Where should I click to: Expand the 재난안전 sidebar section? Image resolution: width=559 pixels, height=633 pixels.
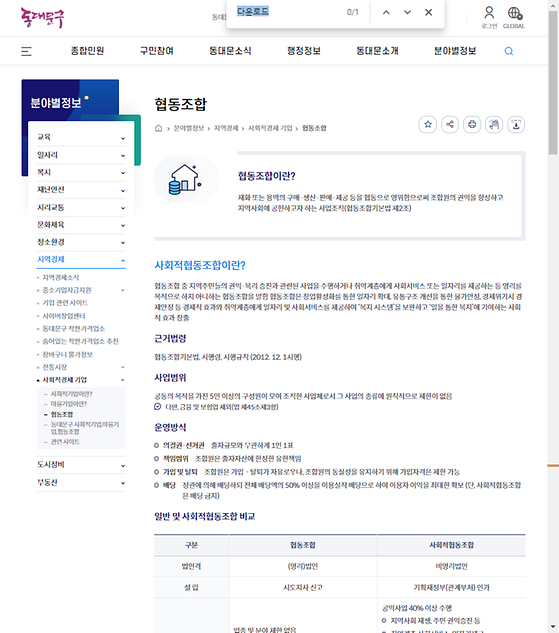81,190
